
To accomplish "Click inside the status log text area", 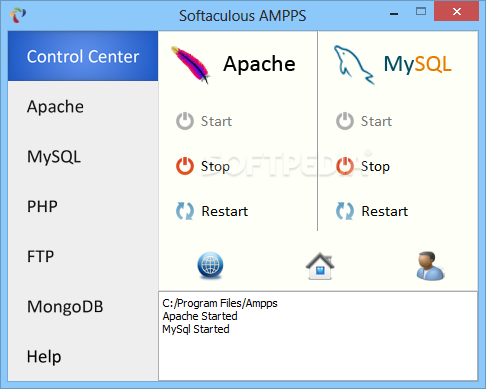I will pyautogui.click(x=318, y=336).
